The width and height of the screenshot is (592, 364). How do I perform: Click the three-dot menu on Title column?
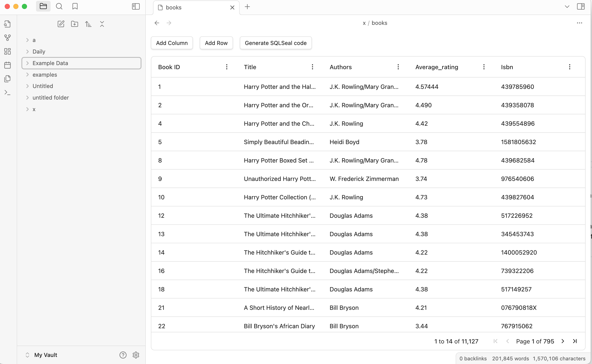coord(313,67)
